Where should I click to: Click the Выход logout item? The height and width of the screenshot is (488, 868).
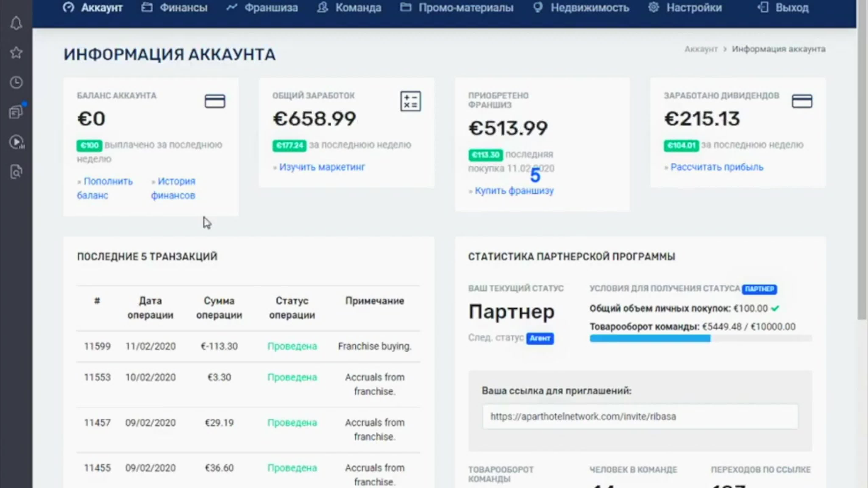pos(783,7)
